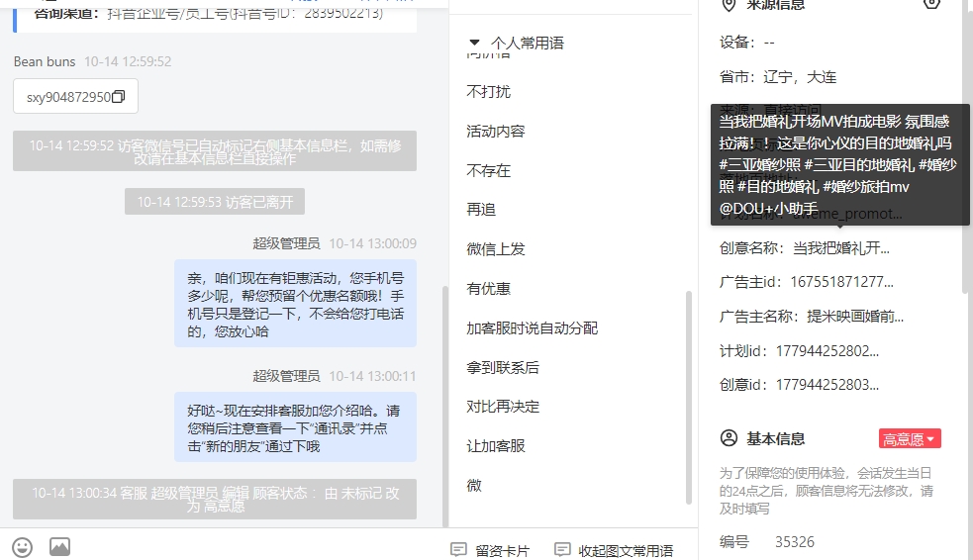Image resolution: width=973 pixels, height=560 pixels.
Task: Click the 编辑顾客状态 system notice
Action: 215,500
